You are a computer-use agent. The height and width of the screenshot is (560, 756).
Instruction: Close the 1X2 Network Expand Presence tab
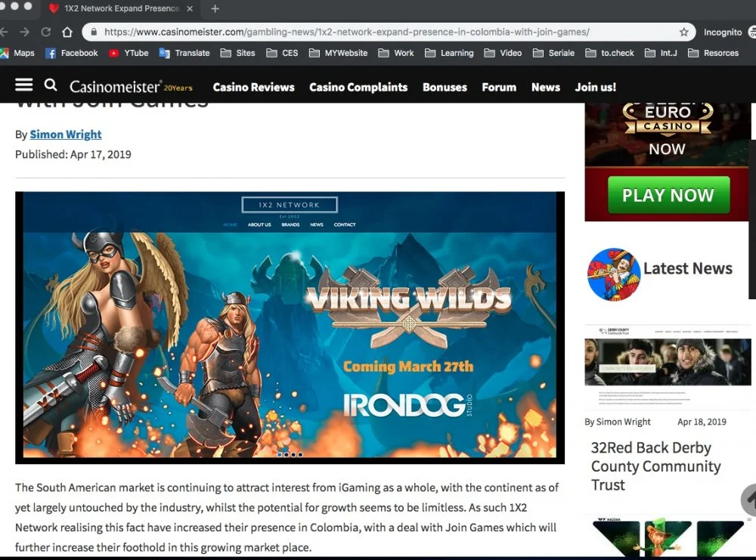[190, 8]
